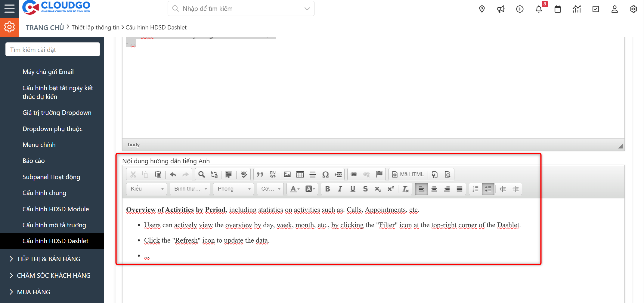Click the Remove Format icon
The width and height of the screenshot is (644, 303).
click(405, 189)
